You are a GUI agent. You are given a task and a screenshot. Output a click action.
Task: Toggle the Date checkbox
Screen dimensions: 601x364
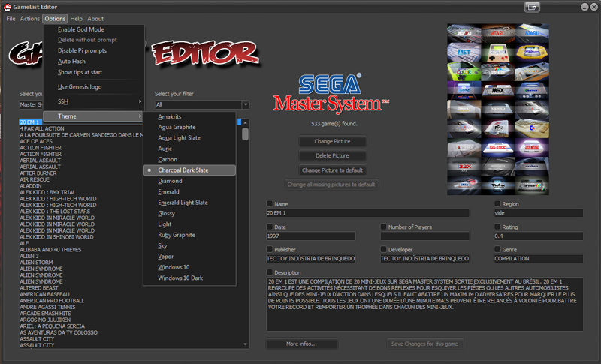270,227
